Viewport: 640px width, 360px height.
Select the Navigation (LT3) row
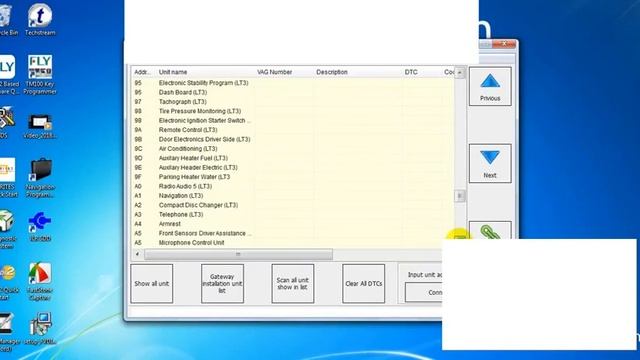click(292, 196)
